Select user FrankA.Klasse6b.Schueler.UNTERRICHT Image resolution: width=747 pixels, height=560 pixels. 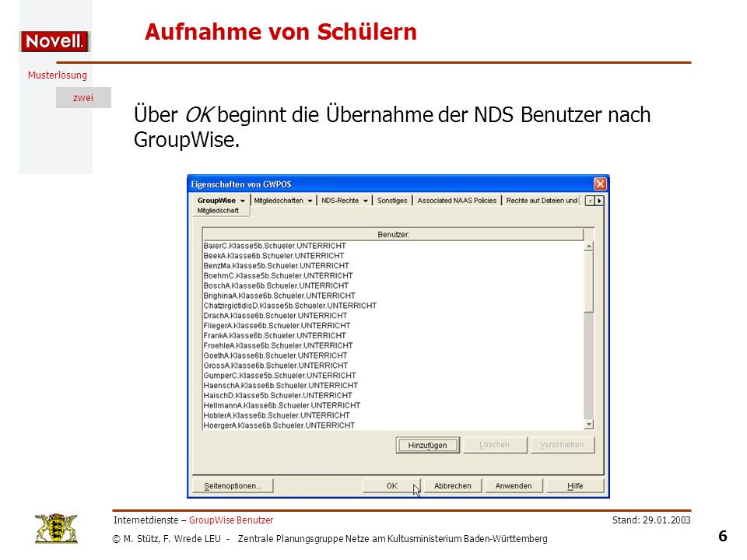click(x=275, y=336)
